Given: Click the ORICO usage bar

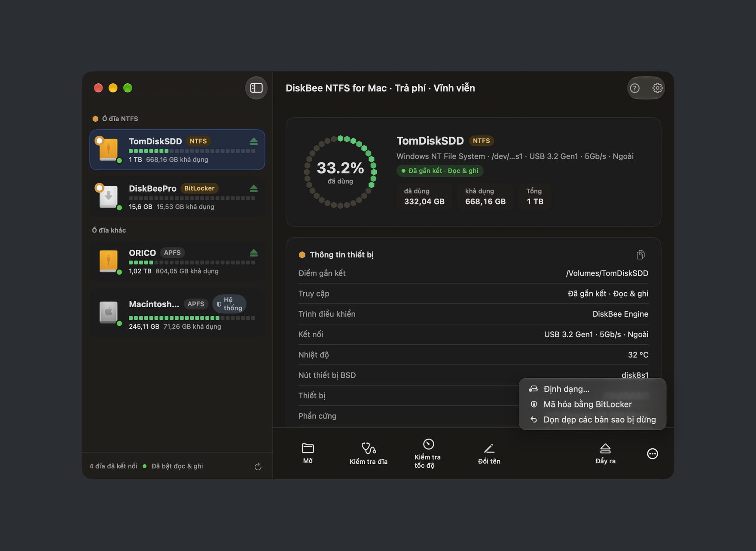Looking at the screenshot, I should coord(192,263).
